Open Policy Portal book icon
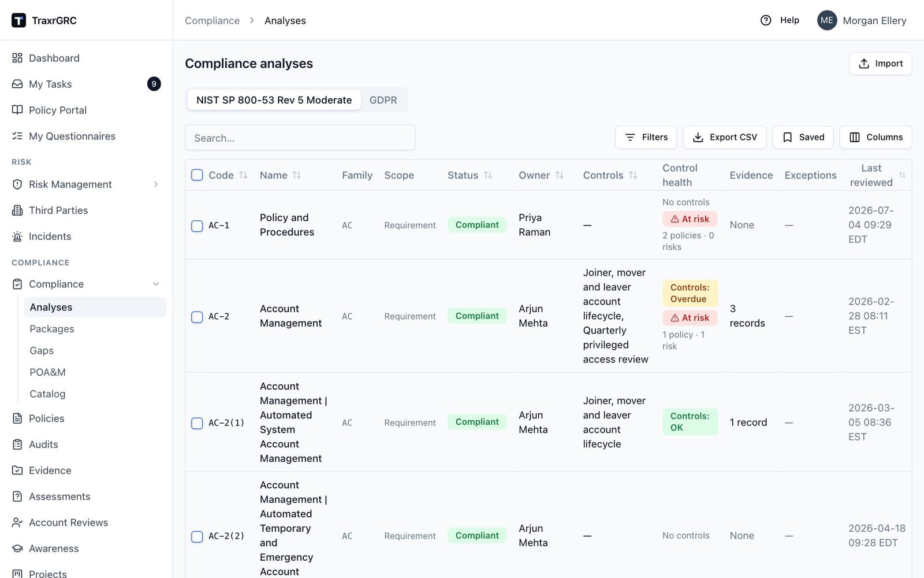Viewport: 924px width, 578px height. coord(17,110)
